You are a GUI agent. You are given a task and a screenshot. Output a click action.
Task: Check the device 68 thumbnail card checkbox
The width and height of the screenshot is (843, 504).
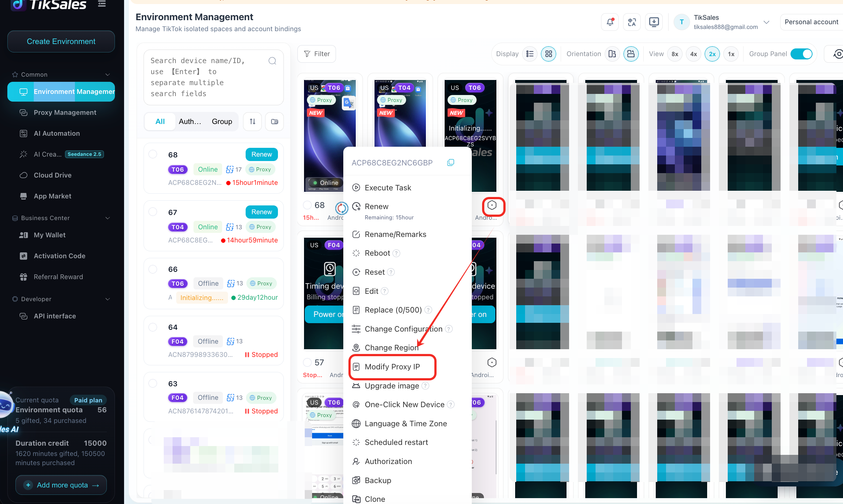[x=307, y=205]
